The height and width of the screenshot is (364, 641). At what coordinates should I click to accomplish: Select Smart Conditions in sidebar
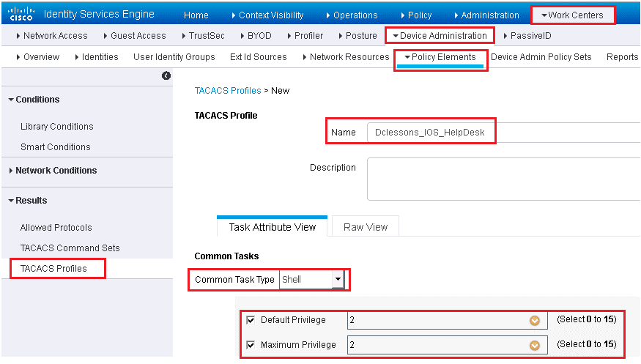click(55, 146)
